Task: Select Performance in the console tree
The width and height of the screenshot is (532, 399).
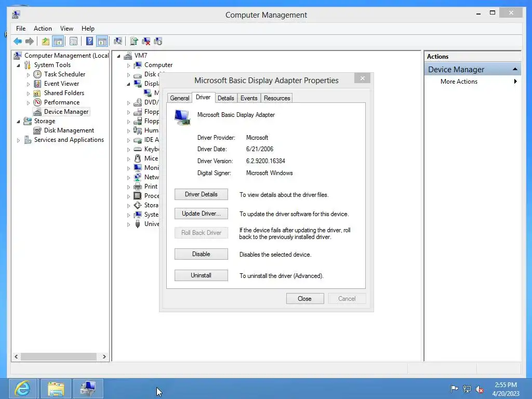Action: click(x=62, y=102)
